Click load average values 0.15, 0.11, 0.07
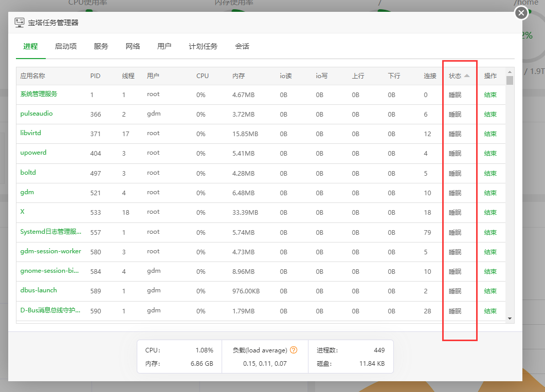This screenshot has height=392, width=545. (x=265, y=364)
